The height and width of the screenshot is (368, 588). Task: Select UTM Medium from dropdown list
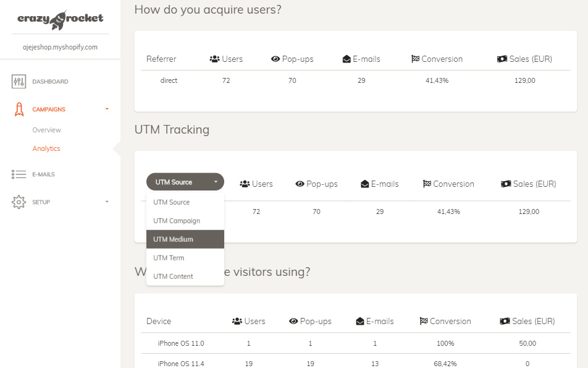(185, 239)
